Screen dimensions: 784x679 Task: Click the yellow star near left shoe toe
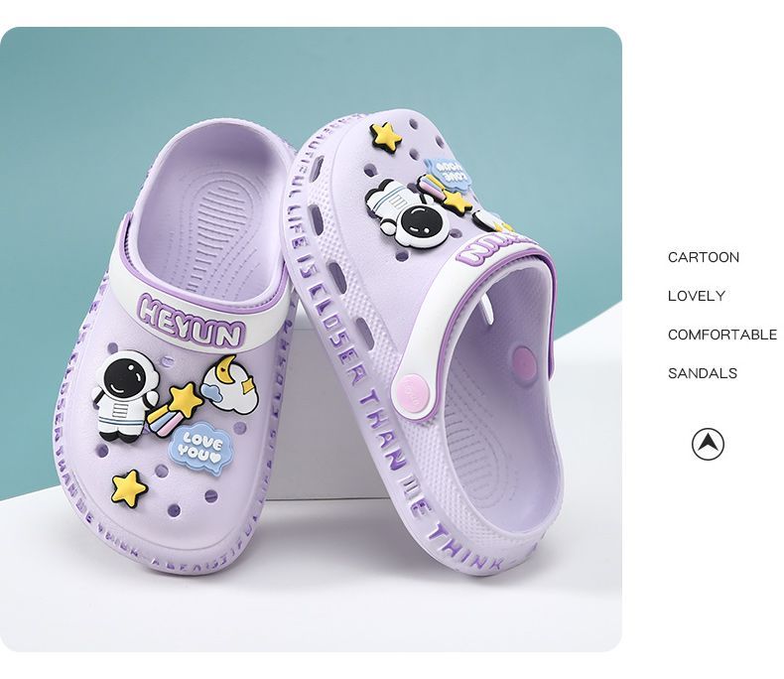click(x=129, y=485)
